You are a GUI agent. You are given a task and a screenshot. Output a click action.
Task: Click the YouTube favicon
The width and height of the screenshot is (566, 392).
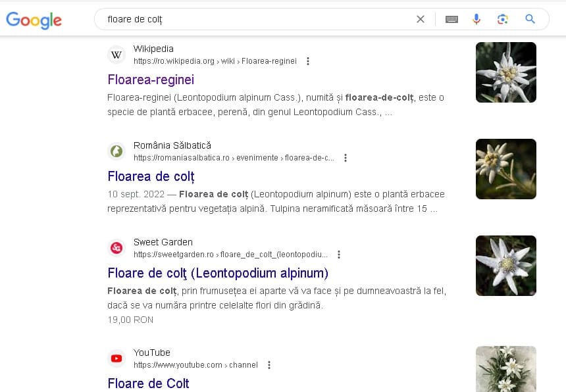pos(116,358)
